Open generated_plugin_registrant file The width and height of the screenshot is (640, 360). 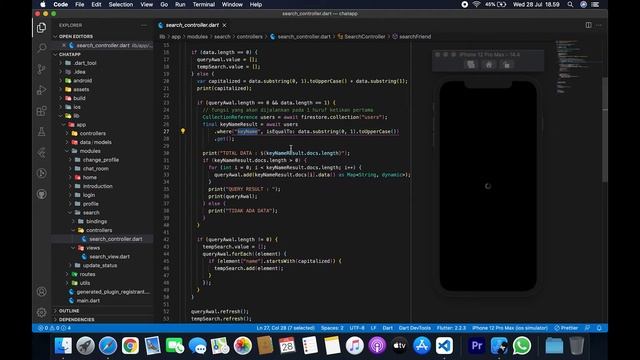102,292
